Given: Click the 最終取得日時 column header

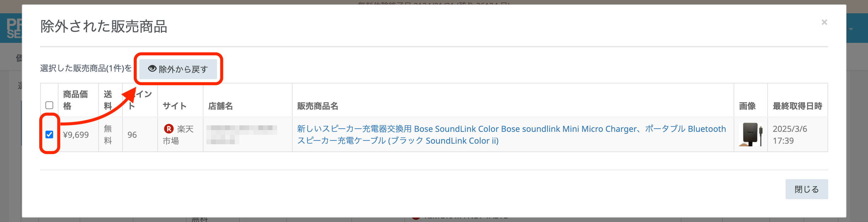Looking at the screenshot, I should click(x=797, y=106).
